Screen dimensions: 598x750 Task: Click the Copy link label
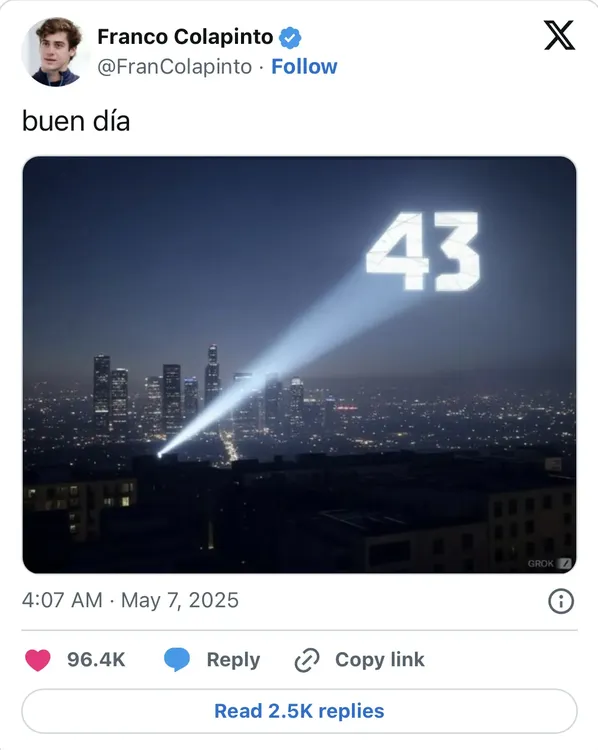[380, 660]
